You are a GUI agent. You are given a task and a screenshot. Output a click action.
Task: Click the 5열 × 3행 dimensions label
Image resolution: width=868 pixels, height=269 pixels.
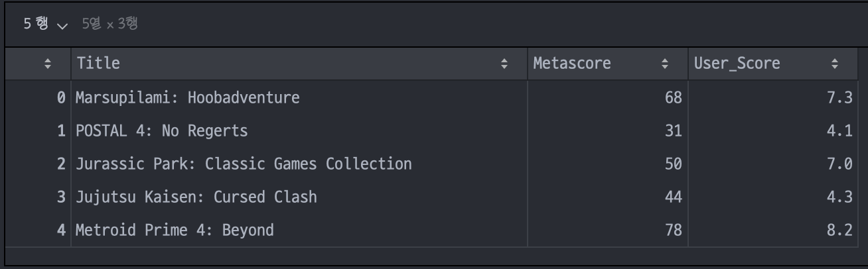coord(109,25)
